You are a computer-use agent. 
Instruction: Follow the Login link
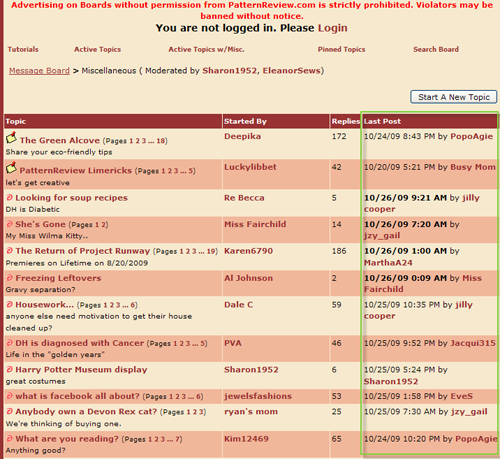tap(333, 28)
